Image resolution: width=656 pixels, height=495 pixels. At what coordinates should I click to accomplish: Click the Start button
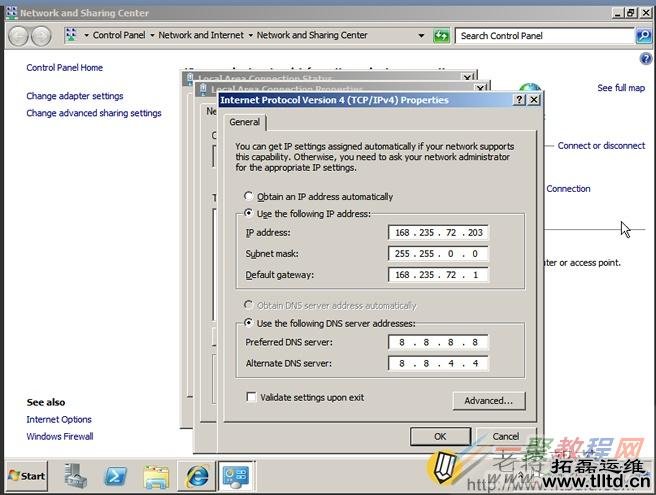27,476
